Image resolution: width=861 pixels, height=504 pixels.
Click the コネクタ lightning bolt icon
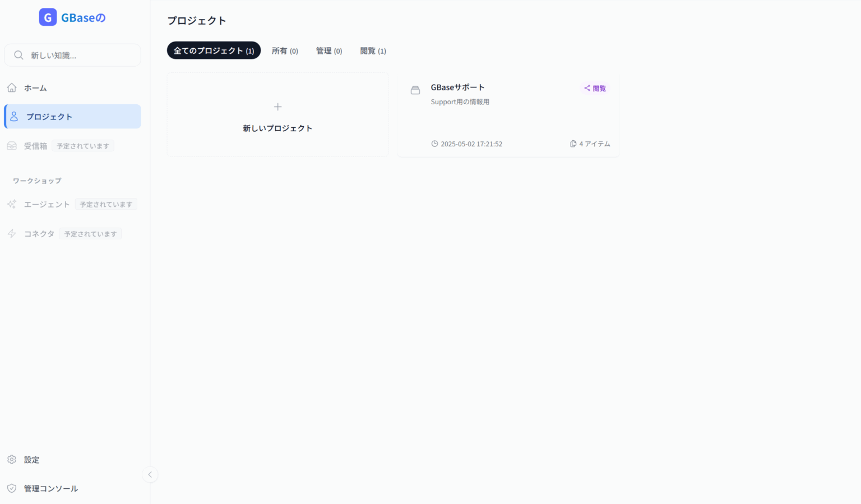pos(12,234)
